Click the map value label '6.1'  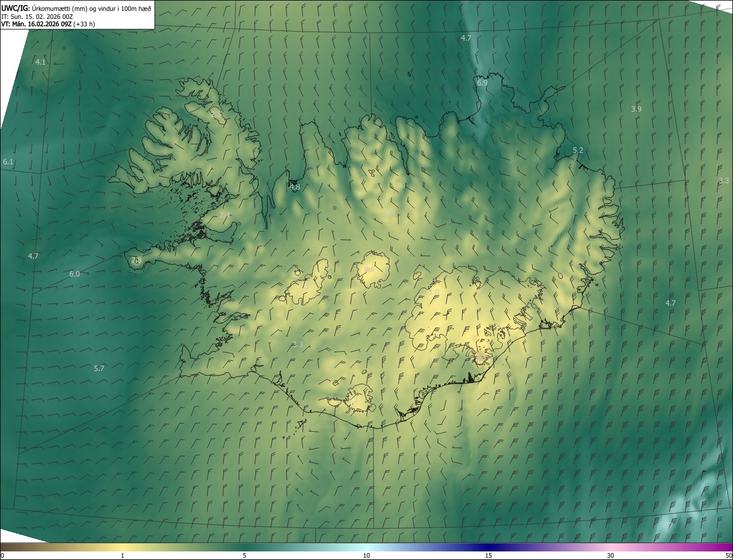[7, 162]
